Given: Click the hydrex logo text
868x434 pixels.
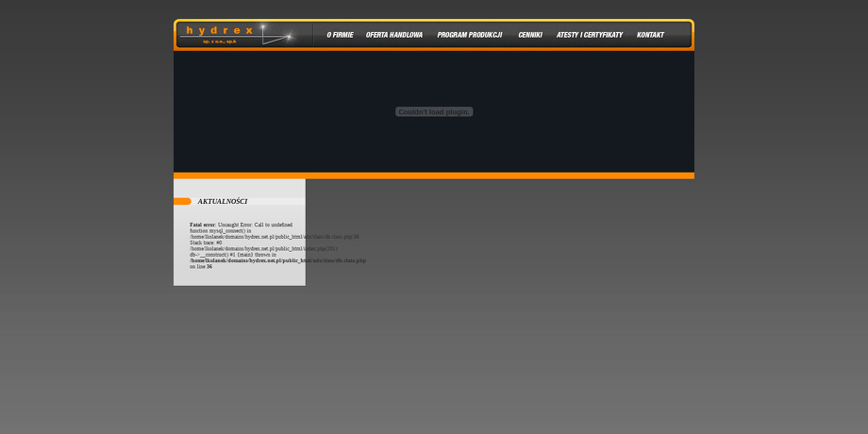Looking at the screenshot, I should 219,30.
